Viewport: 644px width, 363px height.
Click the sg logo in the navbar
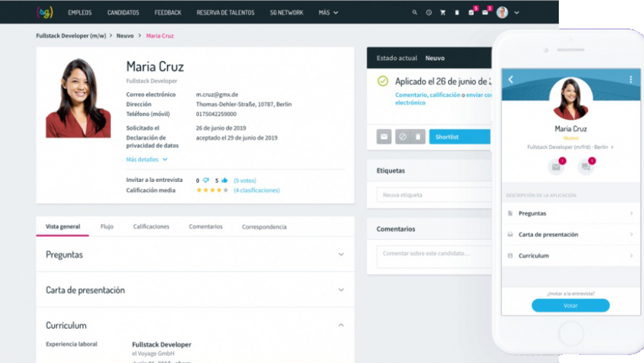pos(45,12)
